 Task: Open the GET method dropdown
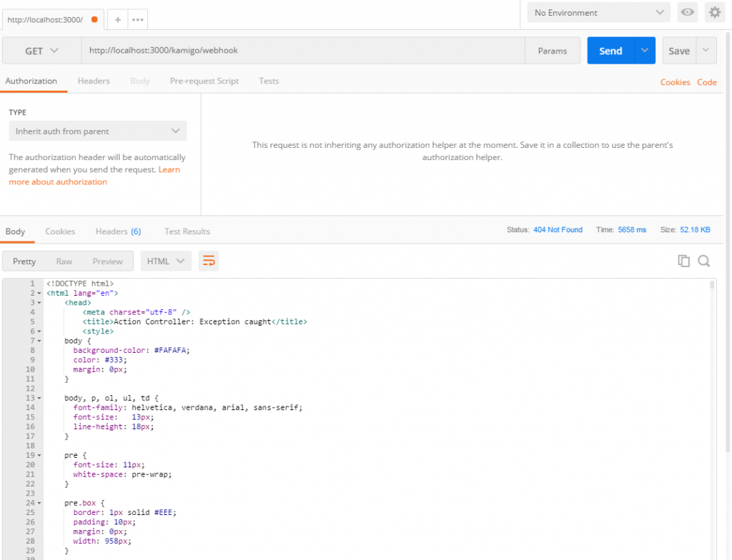(x=42, y=51)
